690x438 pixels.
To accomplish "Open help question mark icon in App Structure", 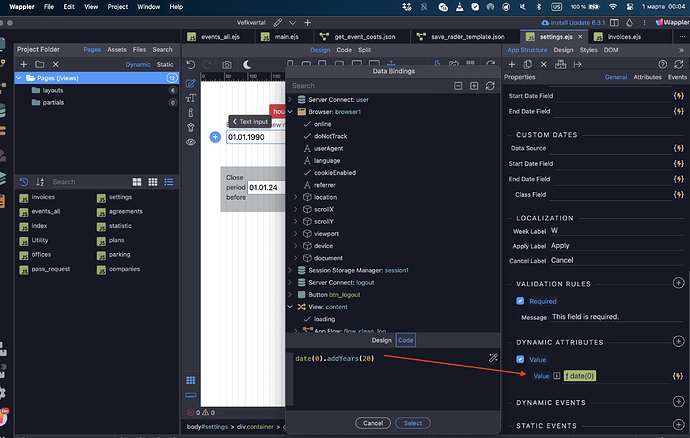I will click(x=663, y=64).
